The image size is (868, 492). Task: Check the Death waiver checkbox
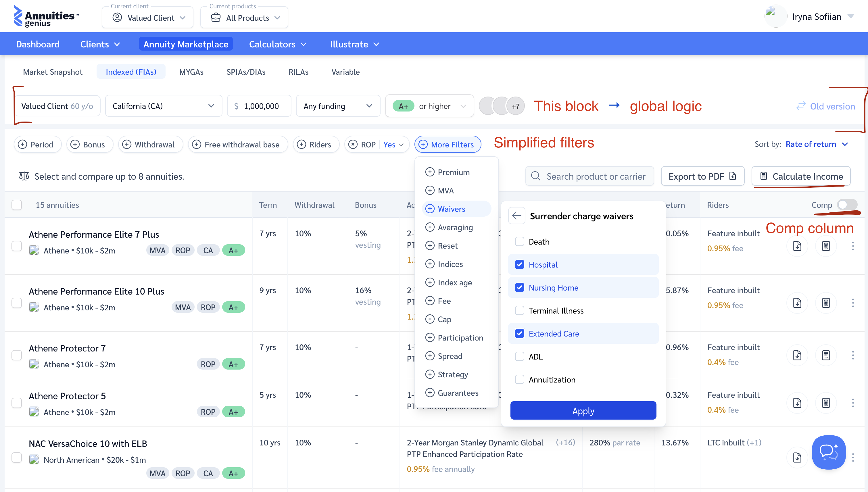coord(519,242)
